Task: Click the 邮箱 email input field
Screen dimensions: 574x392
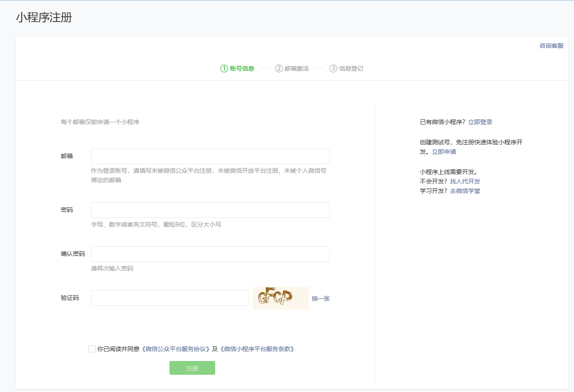Action: [210, 156]
